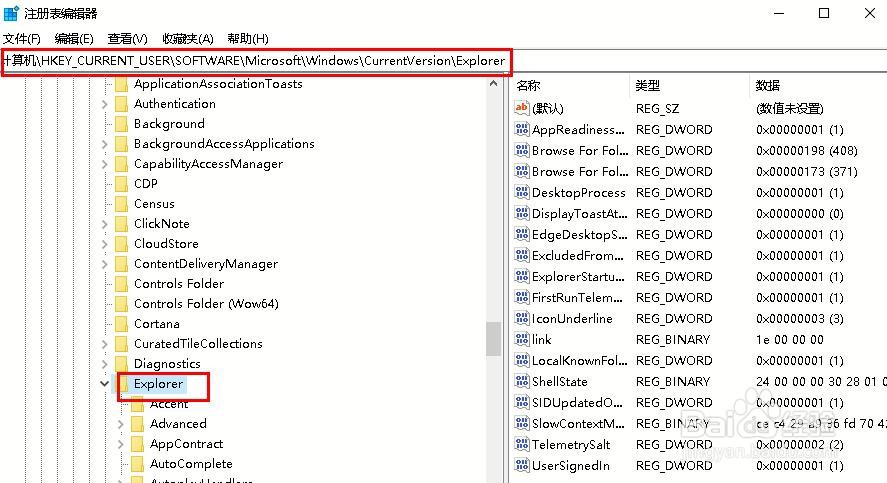Select the AppContract subkey label
The image size is (887, 483).
pos(186,444)
